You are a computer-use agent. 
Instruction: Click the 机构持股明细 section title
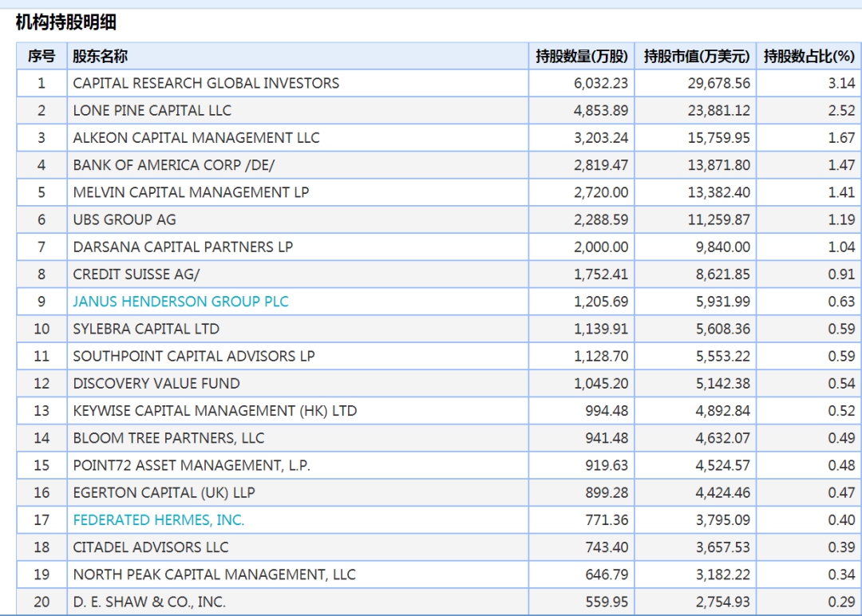point(66,23)
